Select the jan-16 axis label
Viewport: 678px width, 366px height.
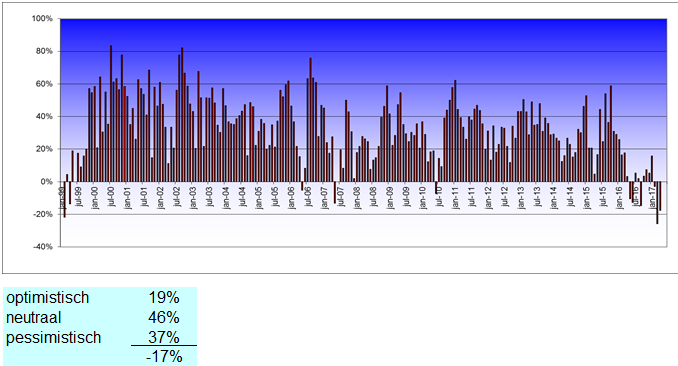[619, 198]
